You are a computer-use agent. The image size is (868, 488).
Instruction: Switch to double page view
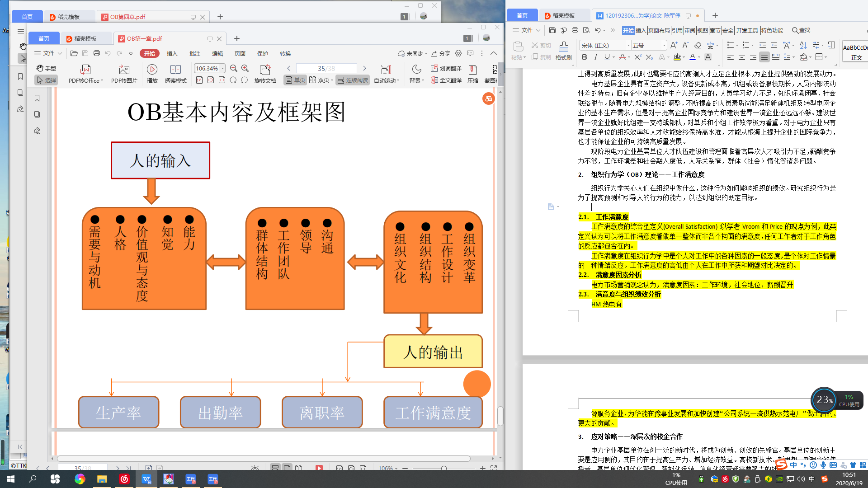coord(319,80)
